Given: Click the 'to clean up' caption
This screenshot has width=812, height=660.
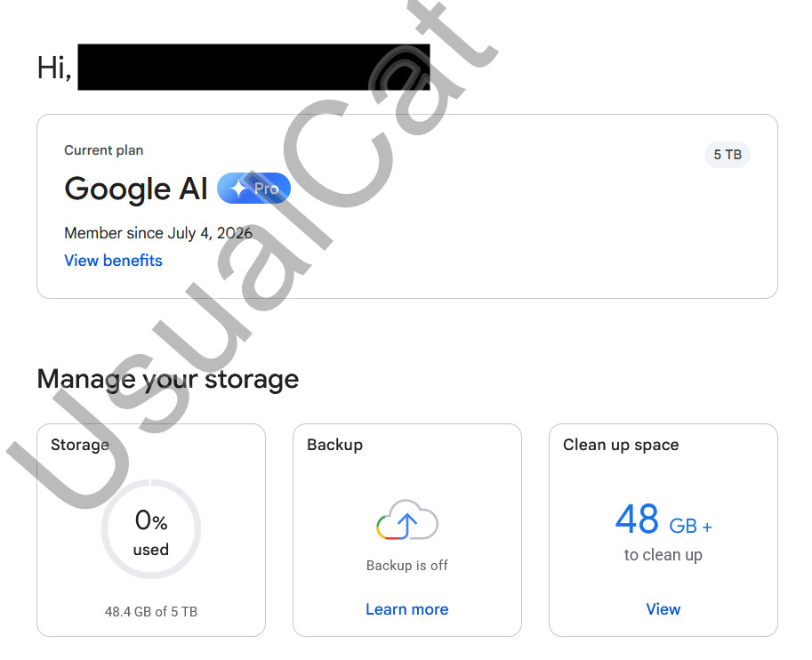Looking at the screenshot, I should 663,555.
